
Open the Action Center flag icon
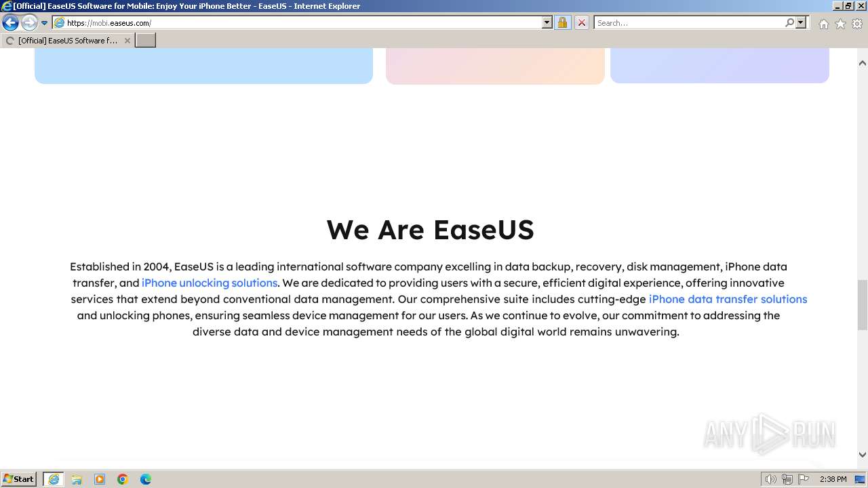804,479
